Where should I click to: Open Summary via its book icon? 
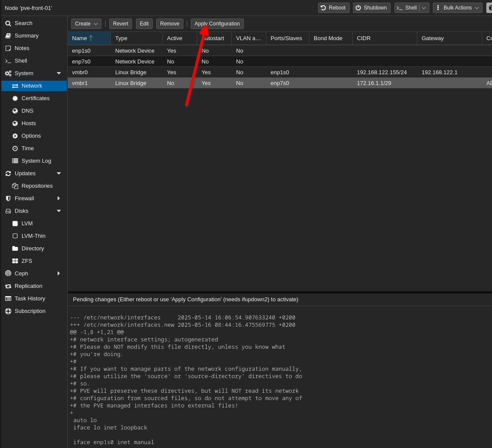[8, 36]
